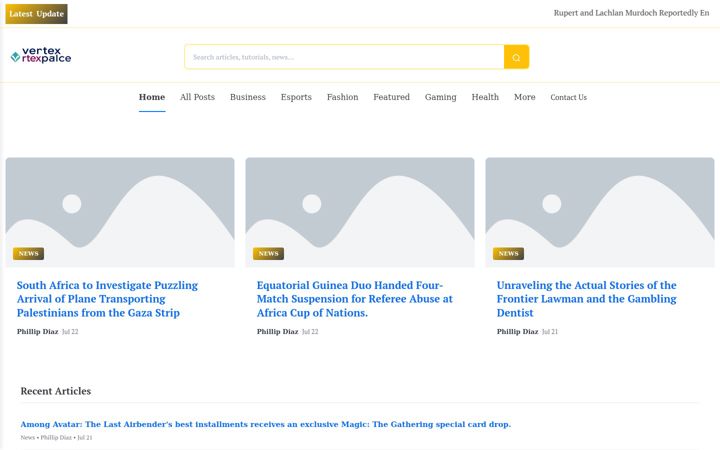Click the News • Phillip Diaz • Jul 21 byline
720x450 pixels.
(x=56, y=438)
